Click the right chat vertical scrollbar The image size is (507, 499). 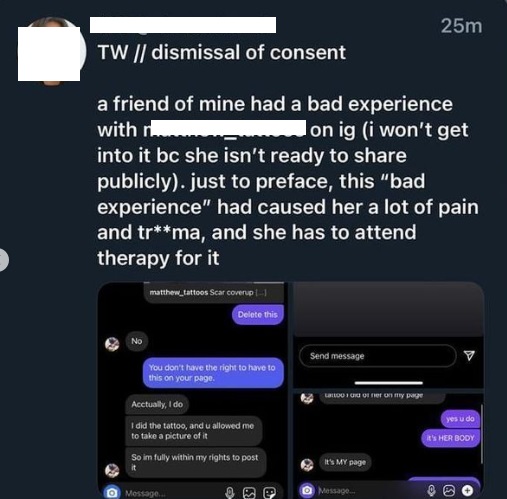(482, 433)
